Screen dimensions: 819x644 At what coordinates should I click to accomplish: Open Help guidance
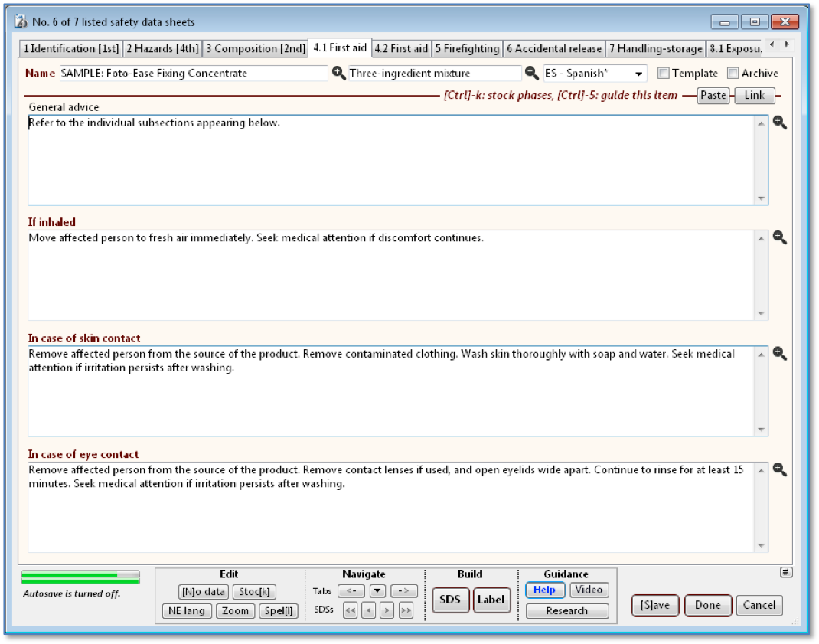click(x=545, y=590)
